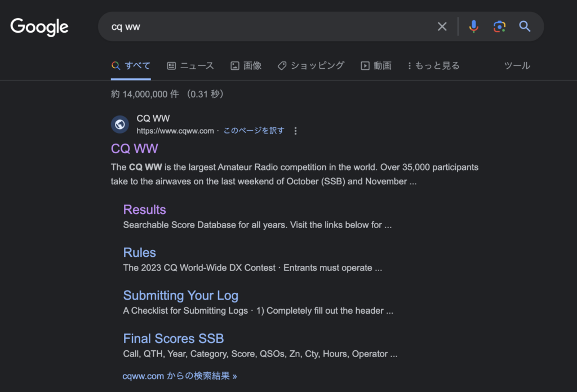Open the ショッピング tab
The width and height of the screenshot is (577, 392).
coord(311,66)
